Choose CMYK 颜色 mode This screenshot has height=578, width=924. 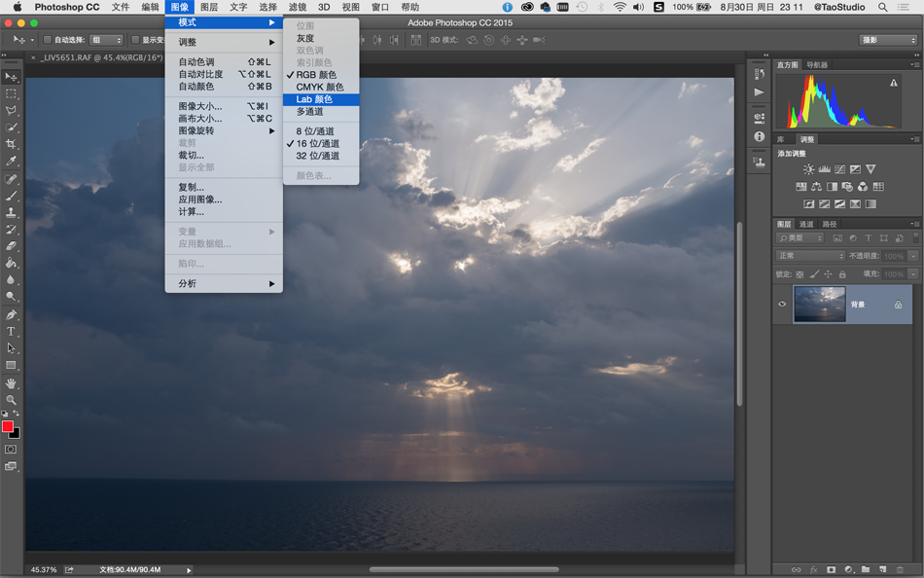click(x=321, y=87)
